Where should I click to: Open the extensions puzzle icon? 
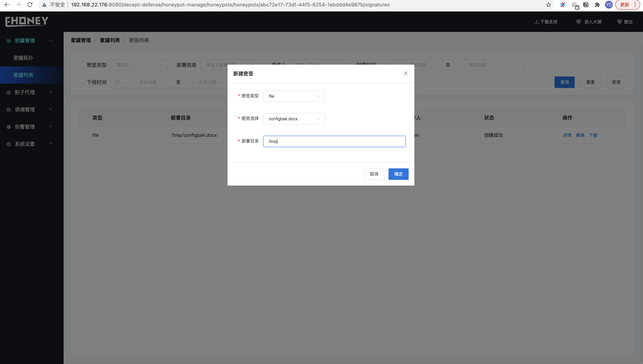(x=597, y=5)
